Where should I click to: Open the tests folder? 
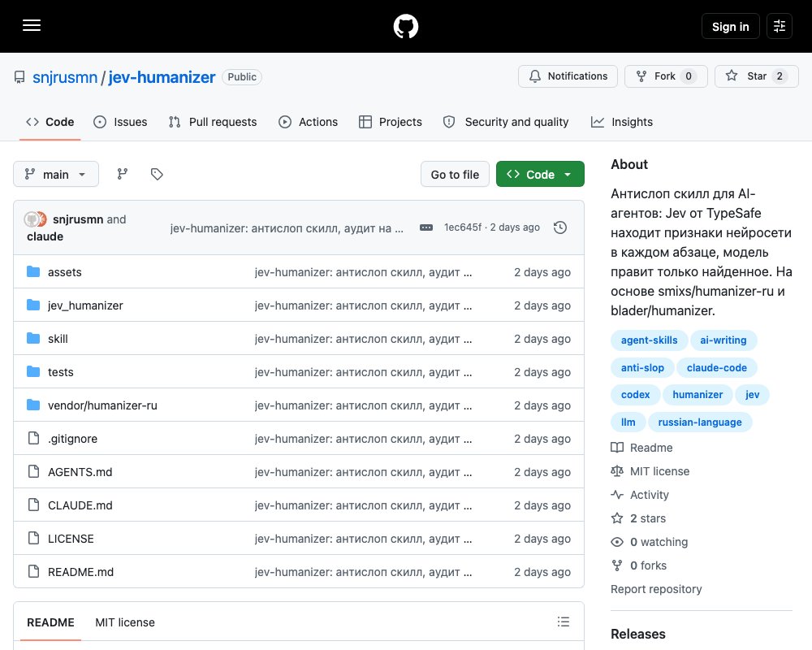[x=61, y=372]
